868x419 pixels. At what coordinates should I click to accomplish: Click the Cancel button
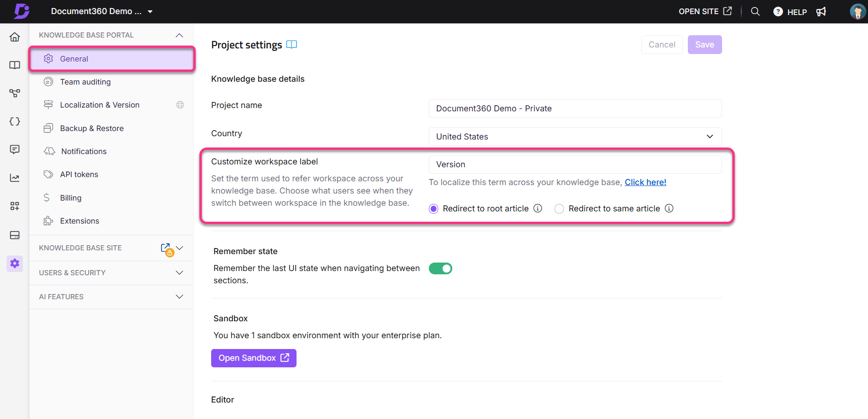[x=662, y=45]
